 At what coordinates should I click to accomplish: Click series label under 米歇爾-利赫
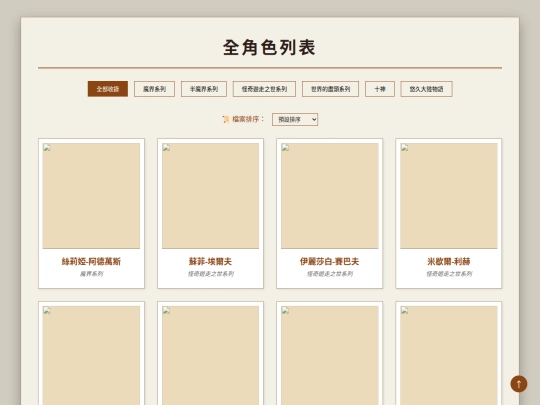(449, 274)
